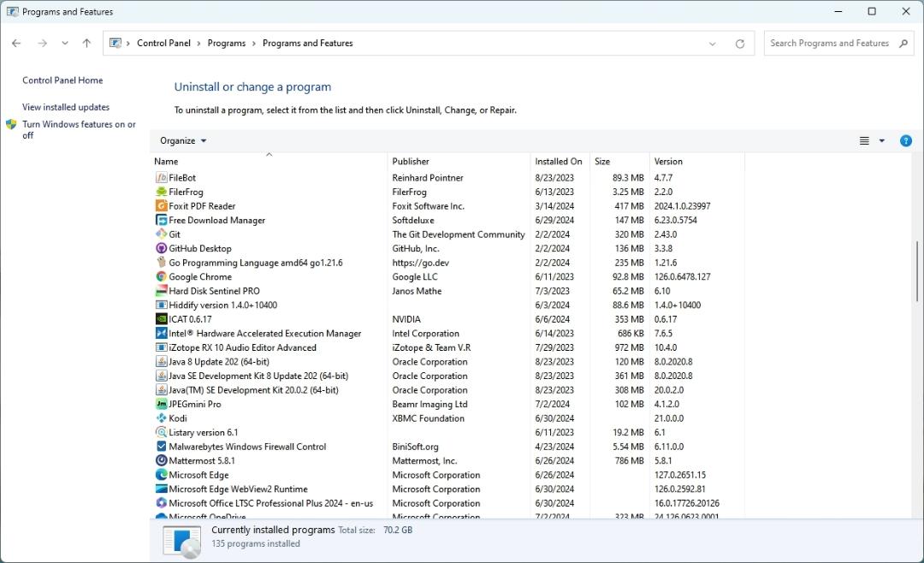Select the Java 8 Update 202 icon
Image resolution: width=924 pixels, height=563 pixels.
(x=161, y=361)
